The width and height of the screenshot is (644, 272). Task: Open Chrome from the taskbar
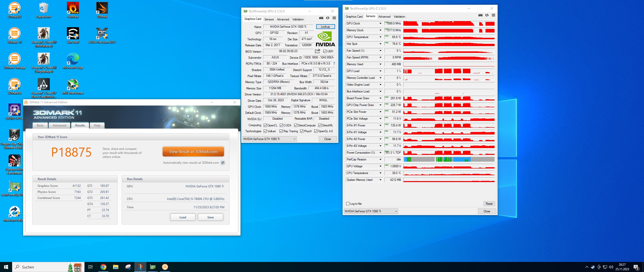click(x=103, y=267)
